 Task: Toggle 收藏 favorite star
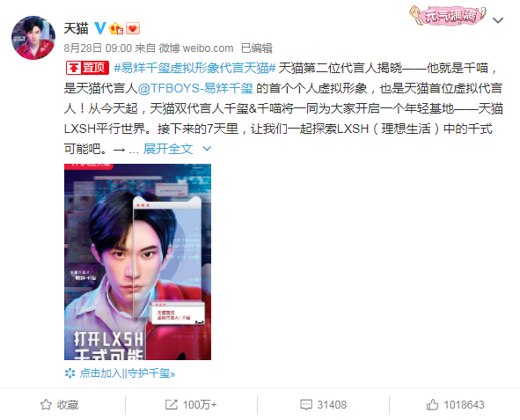pos(60,405)
